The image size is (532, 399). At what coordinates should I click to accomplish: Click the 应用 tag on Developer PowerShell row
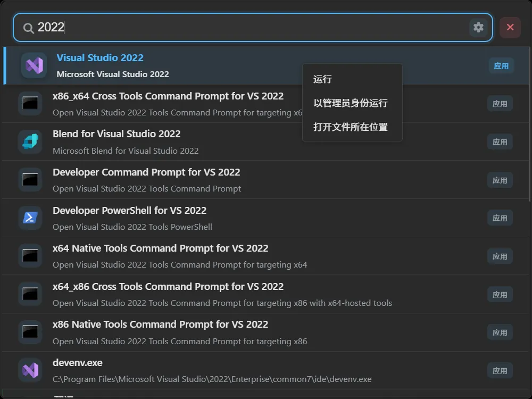(500, 218)
